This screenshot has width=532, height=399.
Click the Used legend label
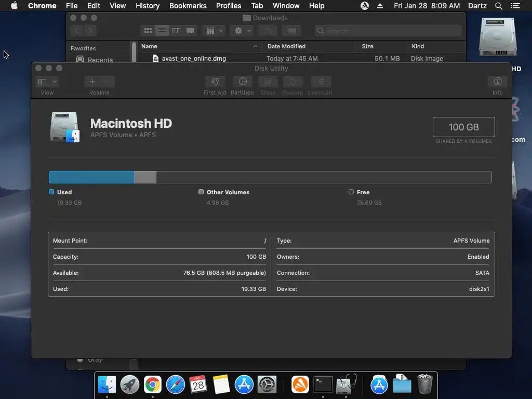(x=64, y=192)
